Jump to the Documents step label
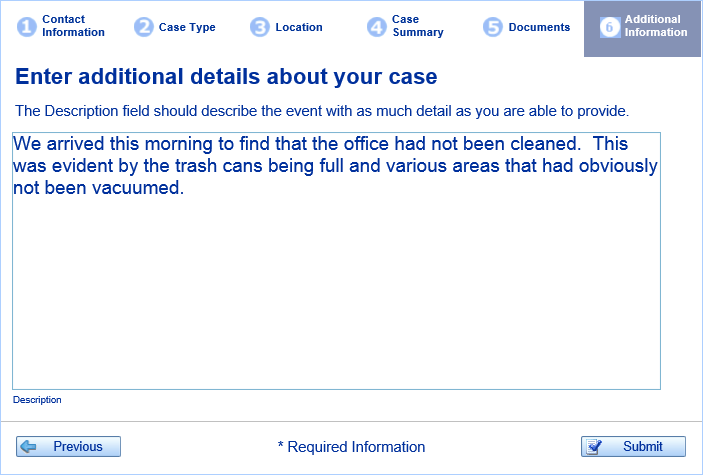This screenshot has width=703, height=476. [x=539, y=27]
